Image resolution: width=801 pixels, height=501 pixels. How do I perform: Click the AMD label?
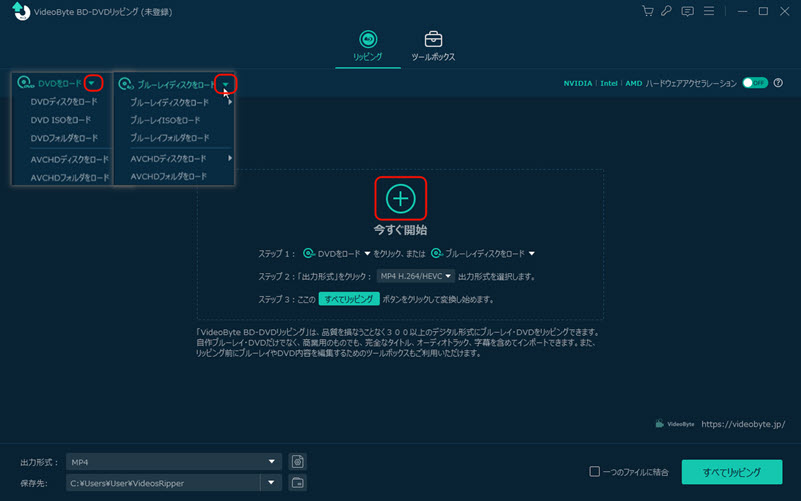pyautogui.click(x=633, y=83)
